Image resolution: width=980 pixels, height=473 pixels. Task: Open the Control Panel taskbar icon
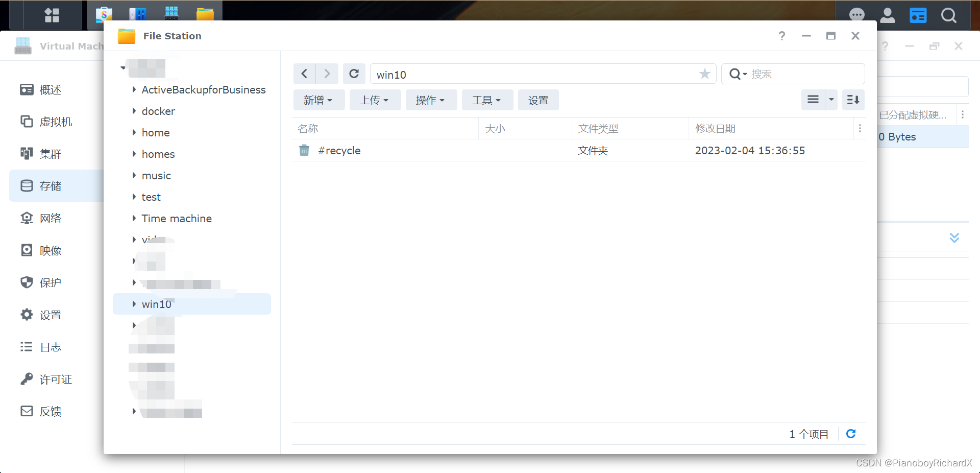point(137,14)
